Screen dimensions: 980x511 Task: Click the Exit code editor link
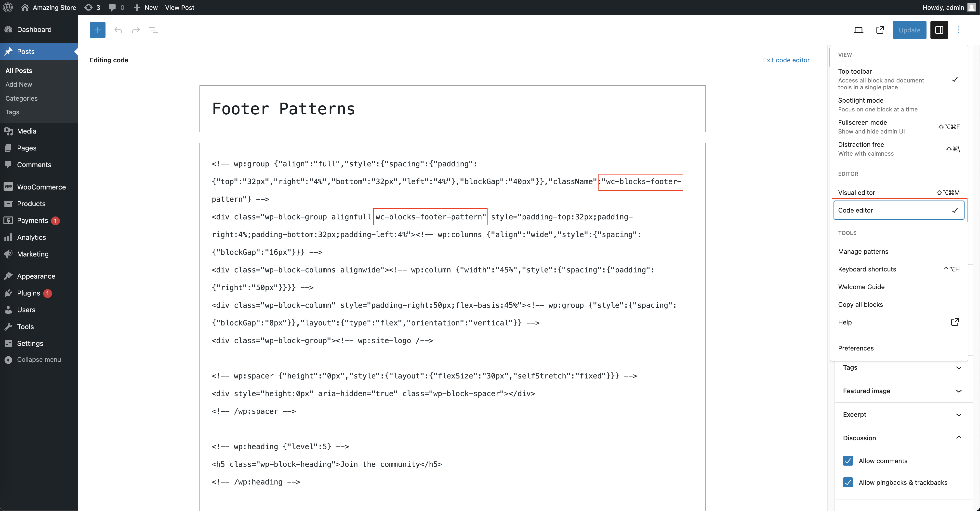(786, 60)
